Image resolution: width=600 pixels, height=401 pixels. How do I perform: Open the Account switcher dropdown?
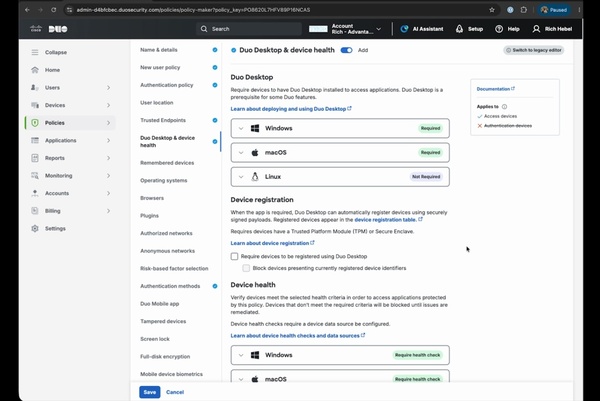click(x=345, y=29)
